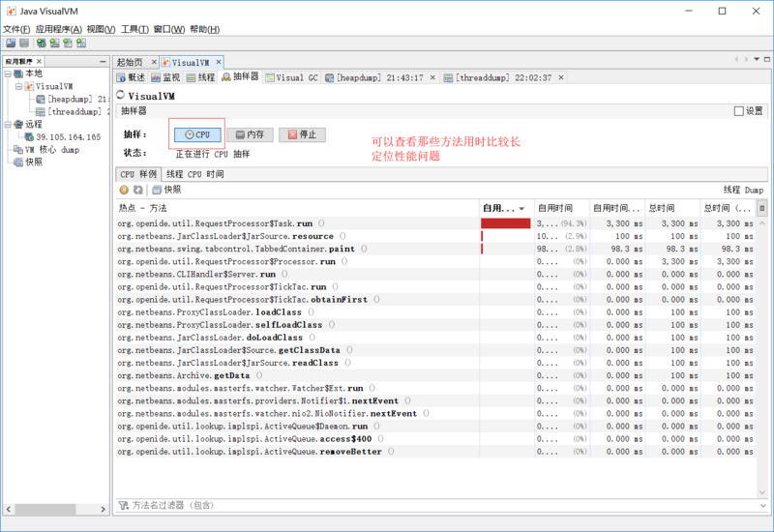Switch to the 概述 tab
This screenshot has height=532, width=774.
[x=131, y=77]
